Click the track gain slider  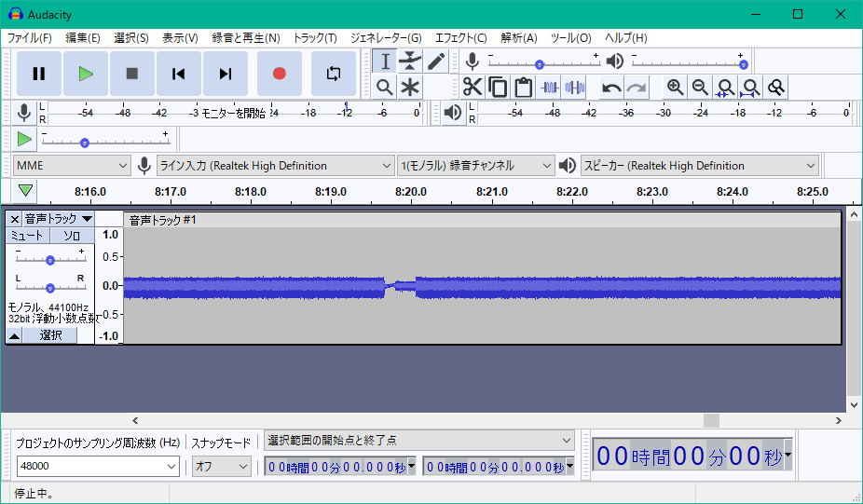click(x=50, y=260)
